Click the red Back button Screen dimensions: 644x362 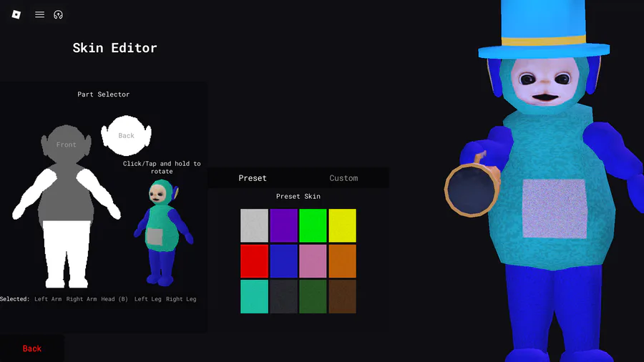pyautogui.click(x=32, y=348)
